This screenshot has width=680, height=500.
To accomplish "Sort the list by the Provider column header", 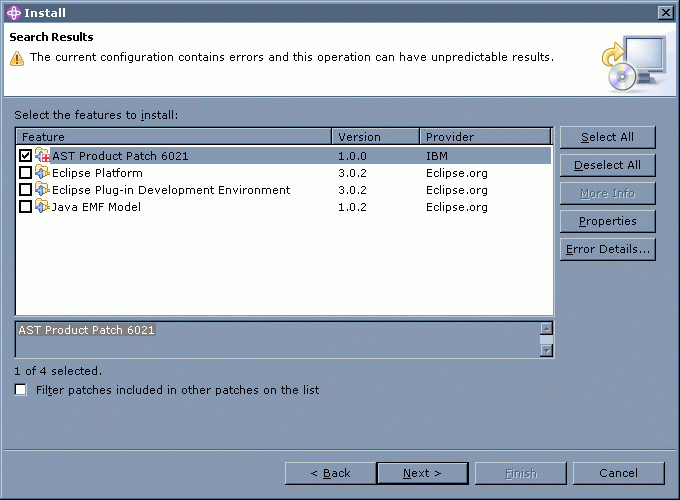I will [485, 137].
